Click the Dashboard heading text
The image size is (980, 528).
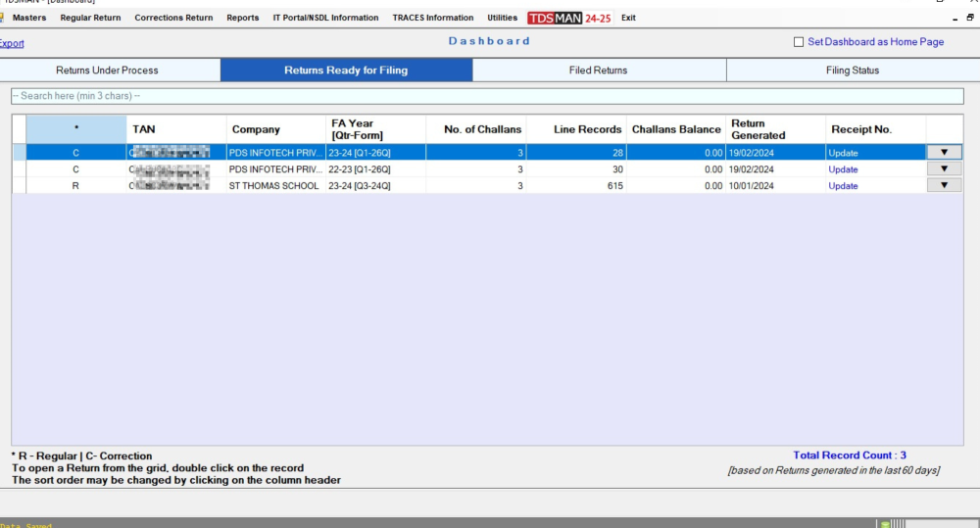[x=489, y=41]
